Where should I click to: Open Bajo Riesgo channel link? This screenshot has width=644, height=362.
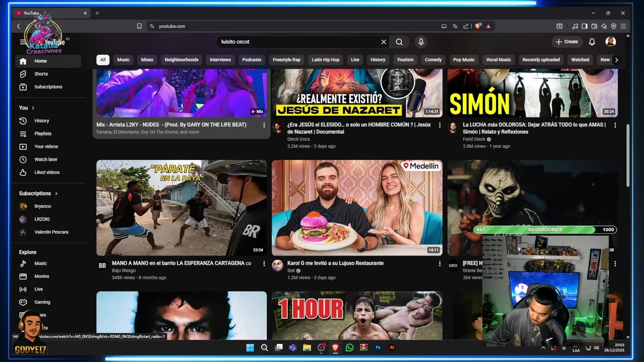pyautogui.click(x=124, y=270)
